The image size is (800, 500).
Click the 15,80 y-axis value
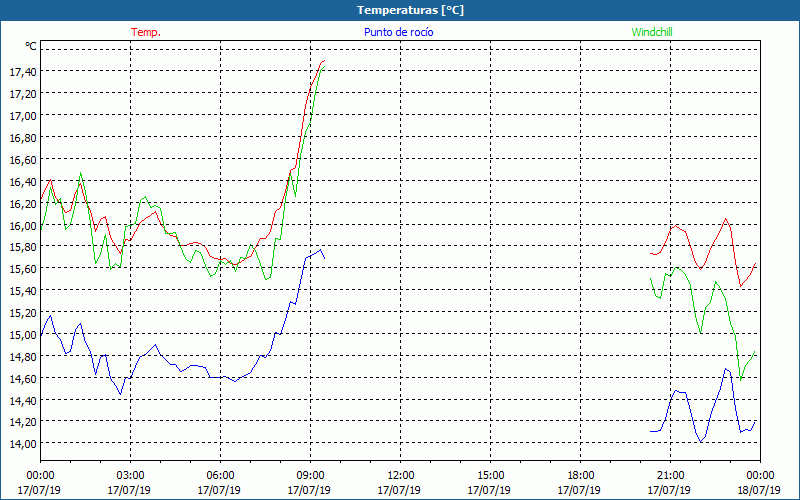(23, 247)
